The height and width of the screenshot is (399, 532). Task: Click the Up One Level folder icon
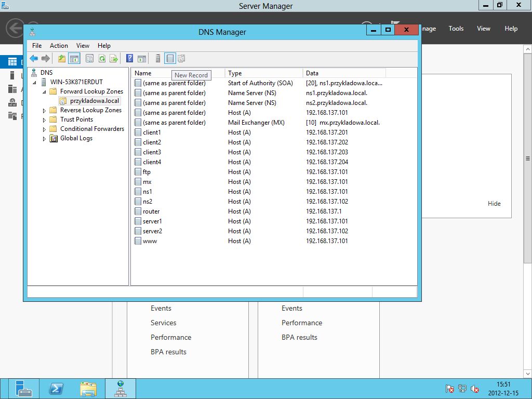tap(61, 59)
